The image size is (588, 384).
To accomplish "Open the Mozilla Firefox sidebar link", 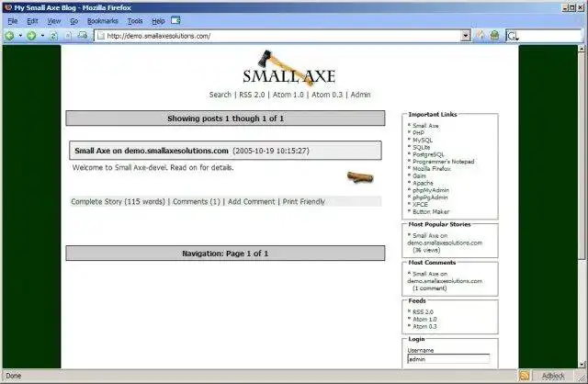I will (x=431, y=169).
